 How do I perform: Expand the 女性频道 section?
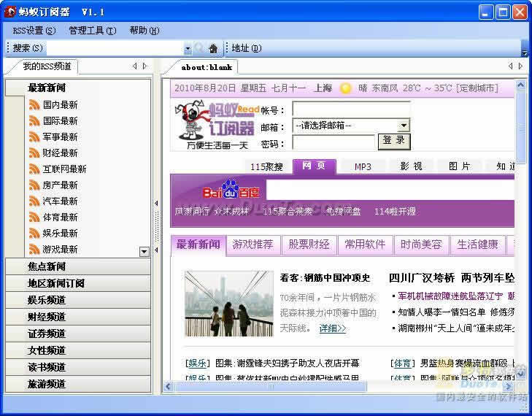(x=78, y=350)
